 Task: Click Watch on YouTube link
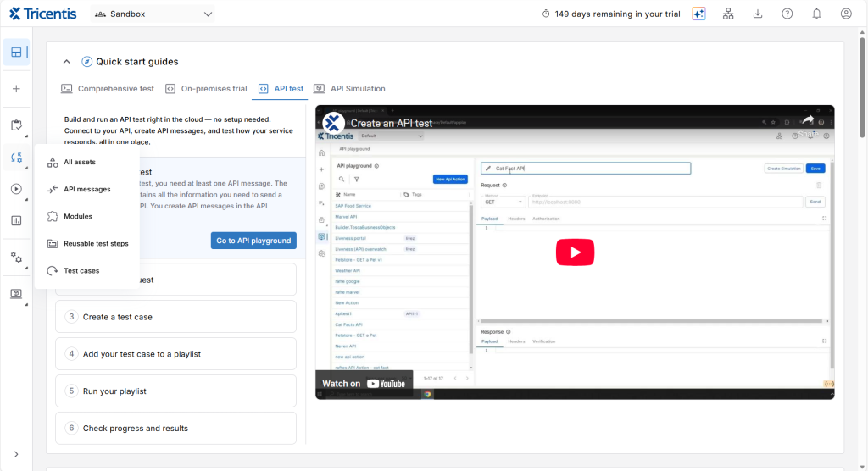364,384
